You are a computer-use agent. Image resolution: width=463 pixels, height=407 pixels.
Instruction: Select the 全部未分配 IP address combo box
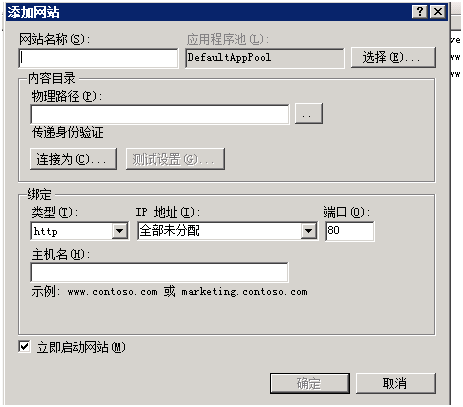(227, 231)
